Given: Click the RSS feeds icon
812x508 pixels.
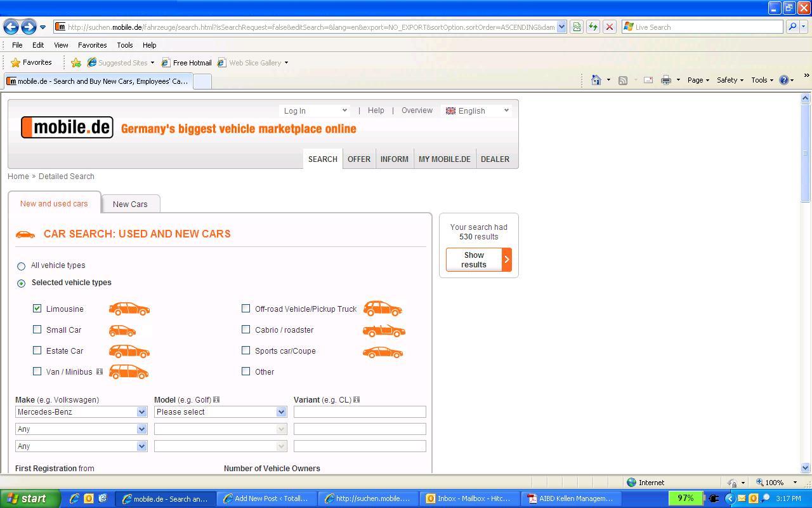Looking at the screenshot, I should tap(623, 80).
